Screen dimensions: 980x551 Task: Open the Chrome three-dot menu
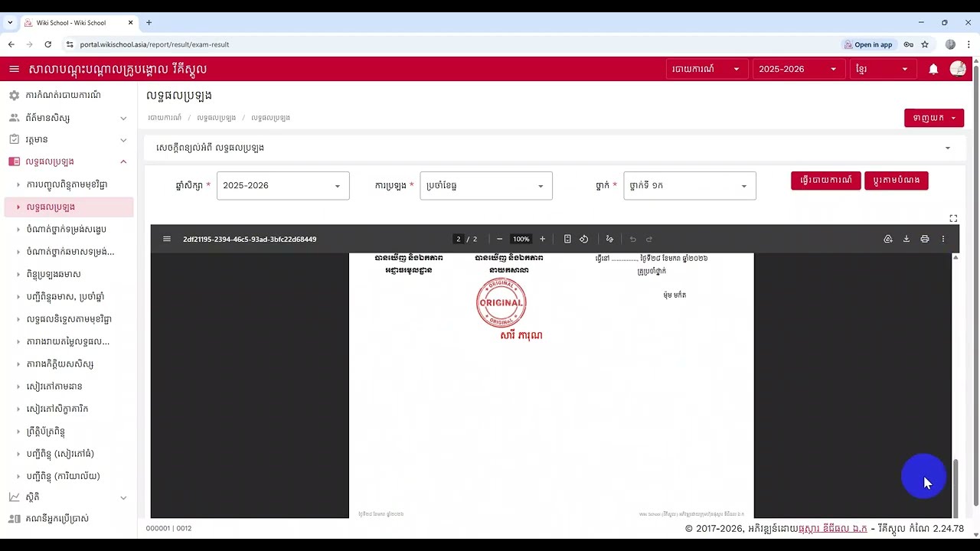pyautogui.click(x=969, y=44)
